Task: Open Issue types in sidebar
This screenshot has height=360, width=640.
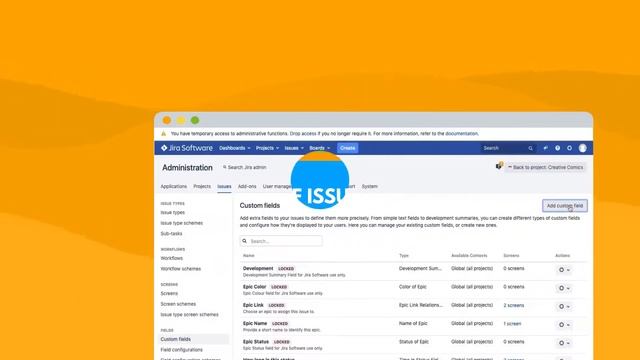Action: pyautogui.click(x=173, y=213)
